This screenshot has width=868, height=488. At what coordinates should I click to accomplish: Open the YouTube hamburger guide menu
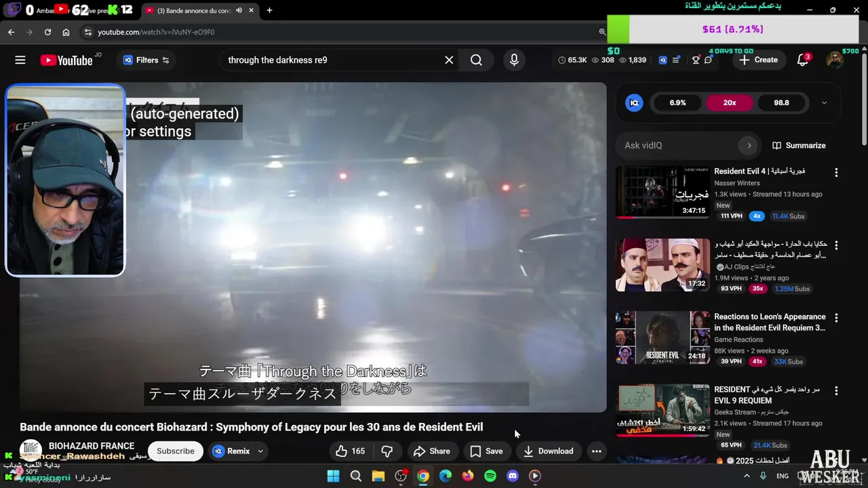(20, 60)
